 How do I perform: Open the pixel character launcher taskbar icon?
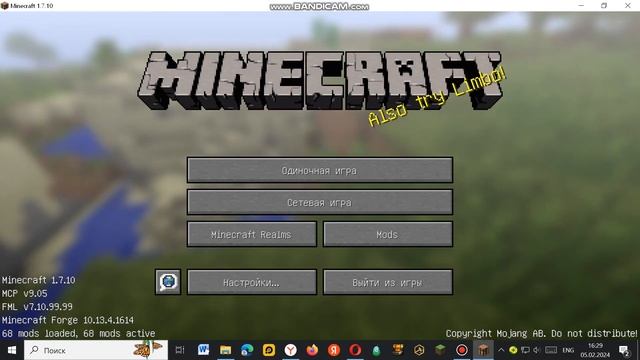398,350
